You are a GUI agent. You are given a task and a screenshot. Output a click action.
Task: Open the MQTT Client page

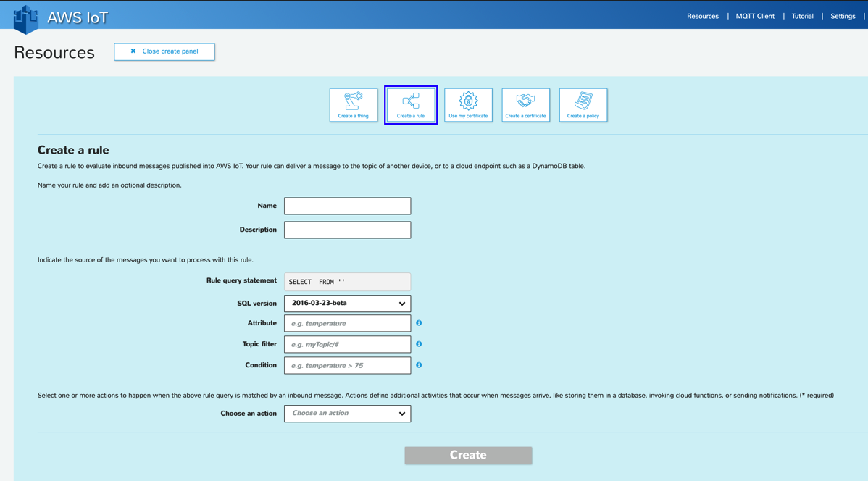(x=755, y=16)
